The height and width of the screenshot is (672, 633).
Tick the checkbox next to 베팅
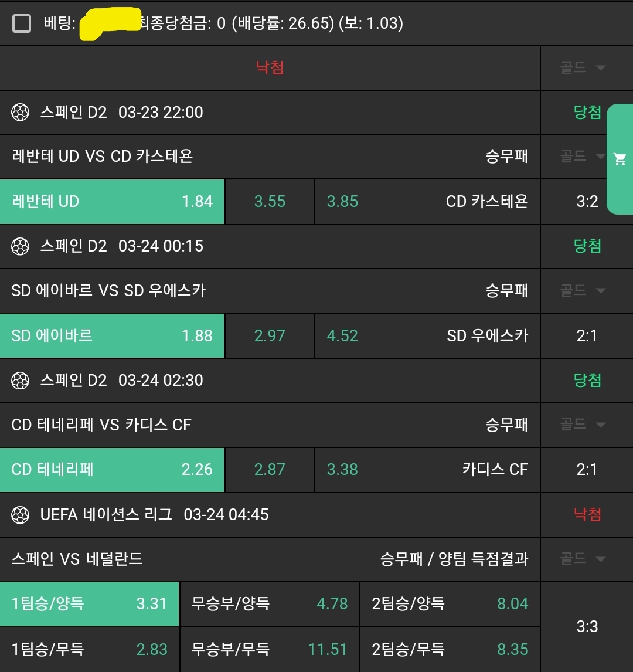click(22, 23)
